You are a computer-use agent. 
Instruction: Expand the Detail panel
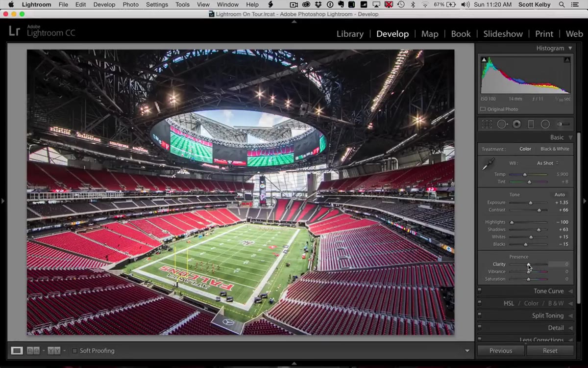(570, 328)
